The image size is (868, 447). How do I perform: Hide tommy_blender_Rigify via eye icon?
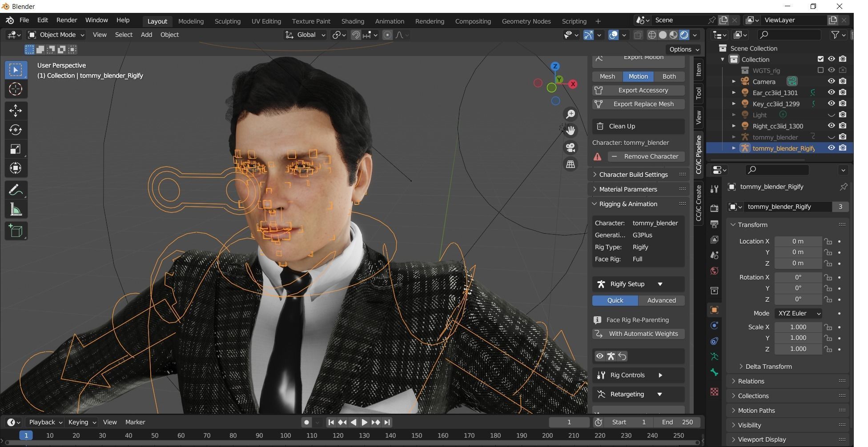point(831,148)
